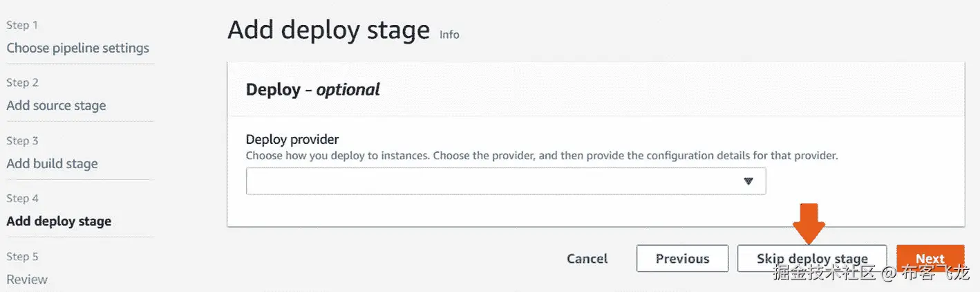This screenshot has height=292, width=980.
Task: Select Add source stage in sidebar
Action: (56, 106)
